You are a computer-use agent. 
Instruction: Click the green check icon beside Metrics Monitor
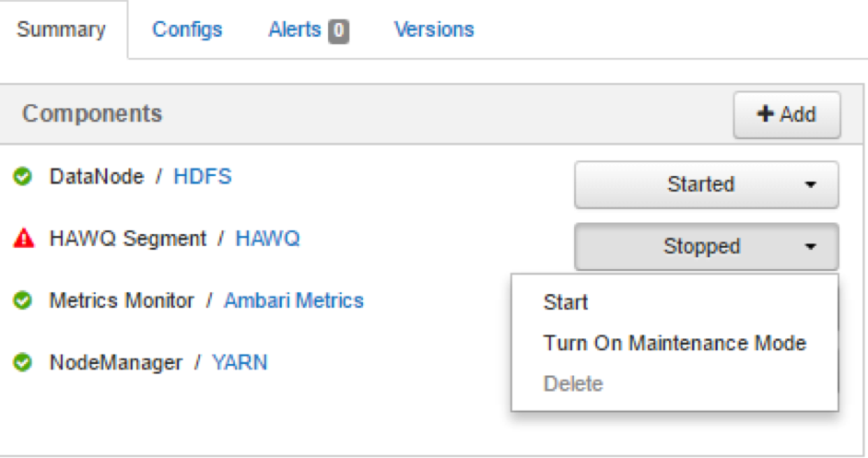[23, 300]
